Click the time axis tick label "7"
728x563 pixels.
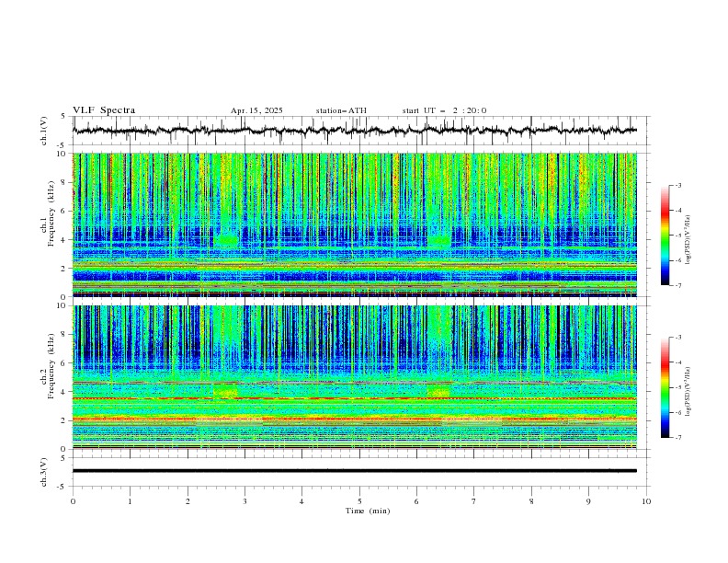pos(474,501)
